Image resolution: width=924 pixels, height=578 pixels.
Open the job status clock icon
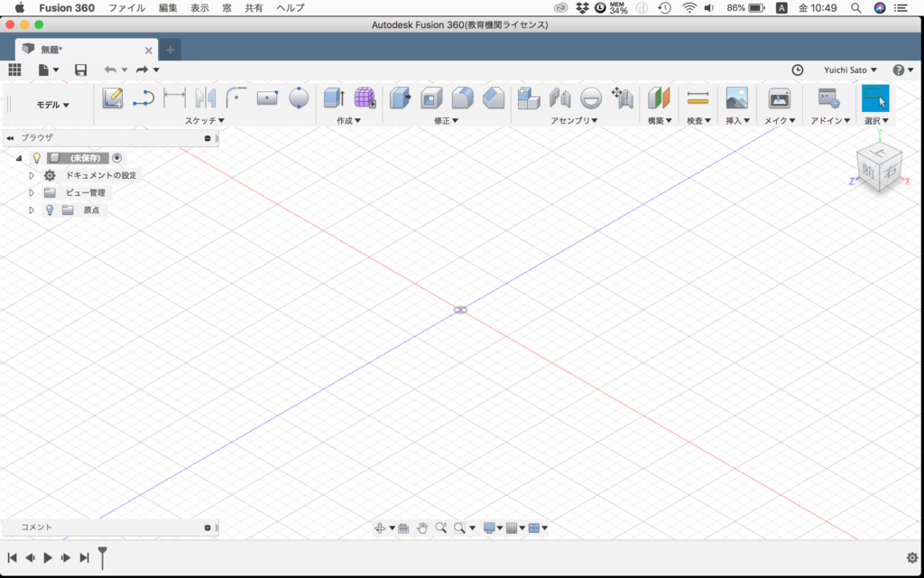pyautogui.click(x=798, y=70)
